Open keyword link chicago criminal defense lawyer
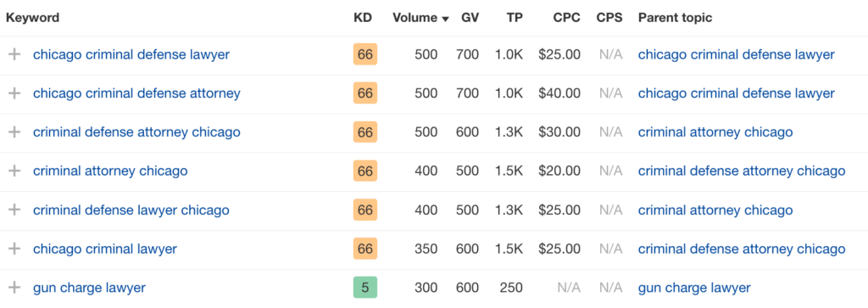This screenshot has height=308, width=868. pyautogui.click(x=131, y=54)
